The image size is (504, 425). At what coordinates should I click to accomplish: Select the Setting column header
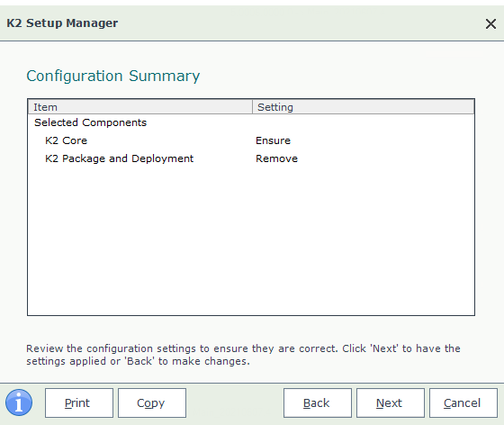(x=364, y=107)
